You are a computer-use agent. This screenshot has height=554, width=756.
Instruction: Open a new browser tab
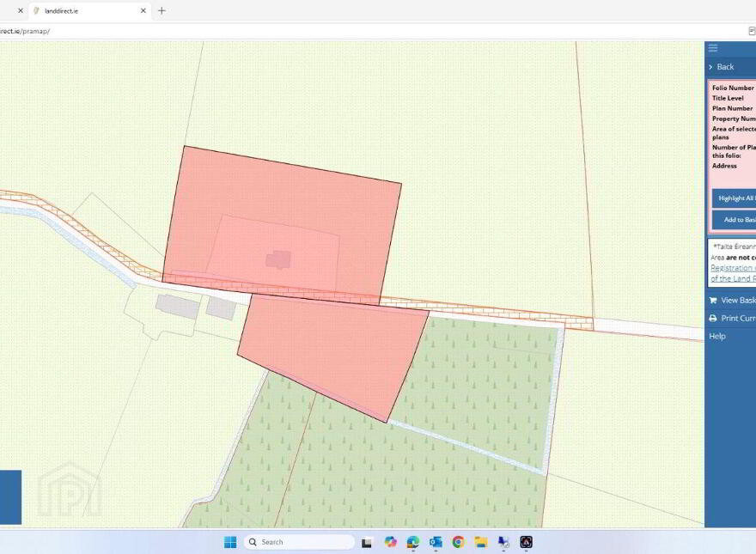[162, 10]
